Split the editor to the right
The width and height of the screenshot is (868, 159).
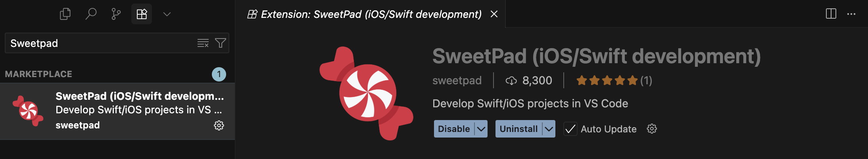[x=831, y=14]
